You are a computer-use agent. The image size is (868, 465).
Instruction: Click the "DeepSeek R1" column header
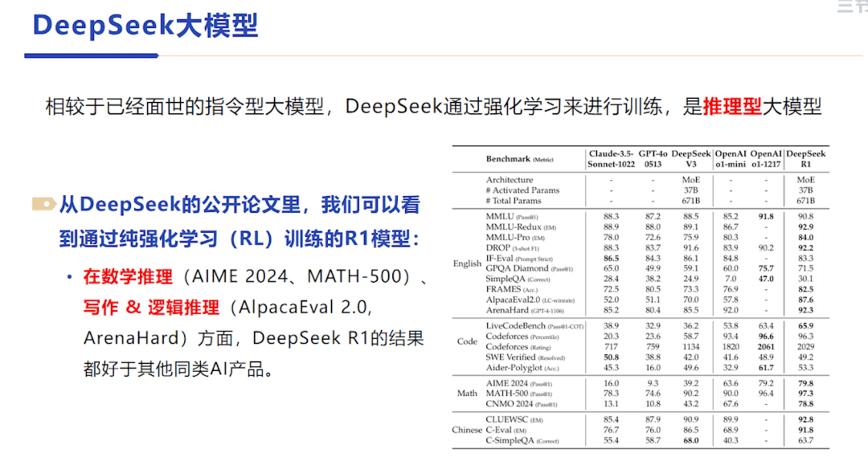(x=805, y=159)
